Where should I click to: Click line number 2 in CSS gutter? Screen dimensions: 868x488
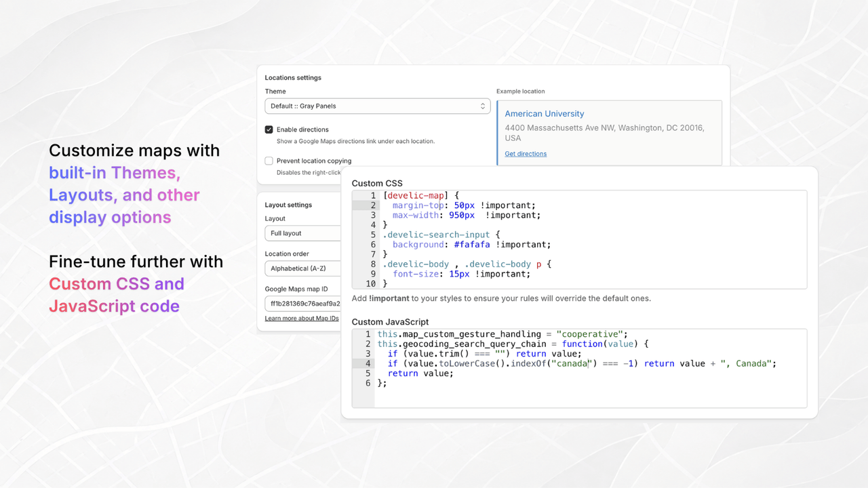[373, 205]
